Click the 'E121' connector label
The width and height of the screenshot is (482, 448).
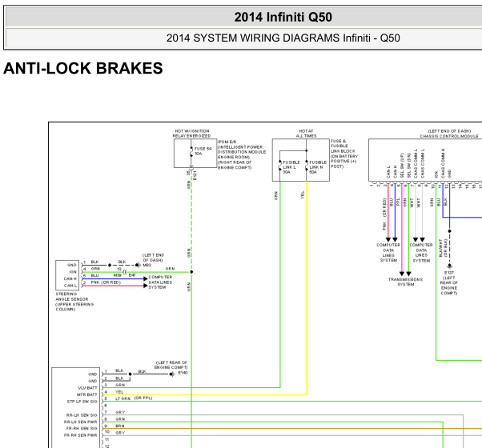pyautogui.click(x=195, y=176)
